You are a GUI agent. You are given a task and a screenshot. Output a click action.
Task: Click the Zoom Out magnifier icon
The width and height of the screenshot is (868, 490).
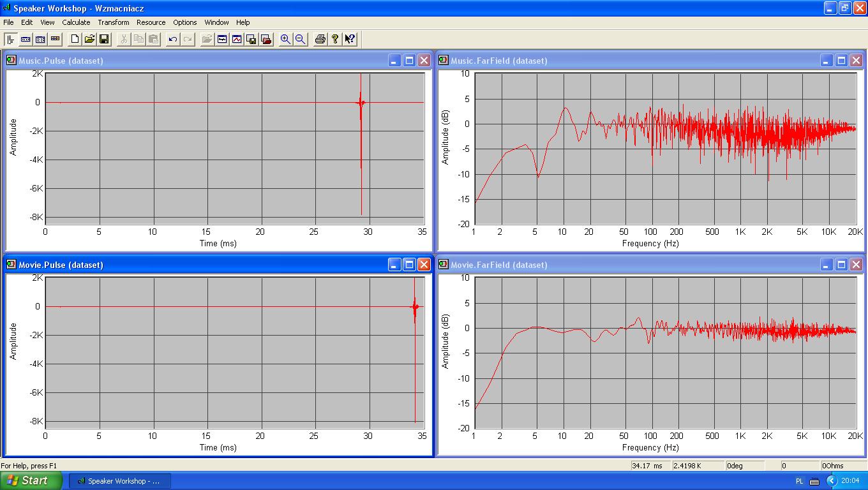point(300,39)
